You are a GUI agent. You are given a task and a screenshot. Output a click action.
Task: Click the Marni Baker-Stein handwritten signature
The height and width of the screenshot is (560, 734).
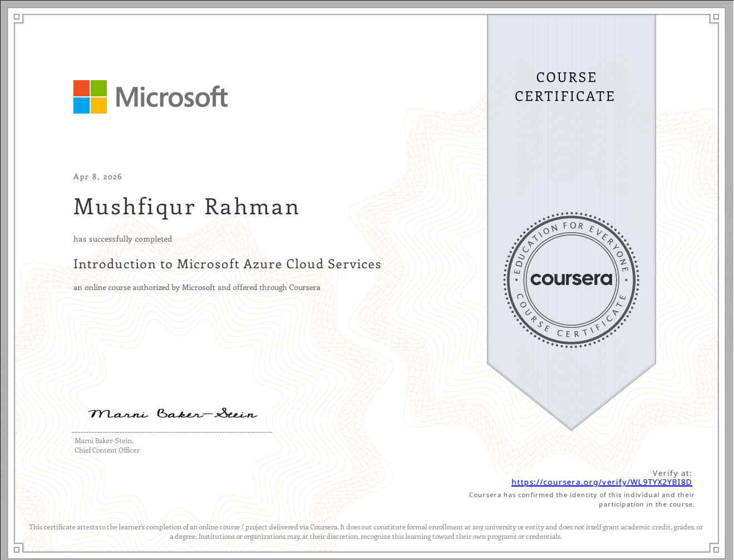173,414
